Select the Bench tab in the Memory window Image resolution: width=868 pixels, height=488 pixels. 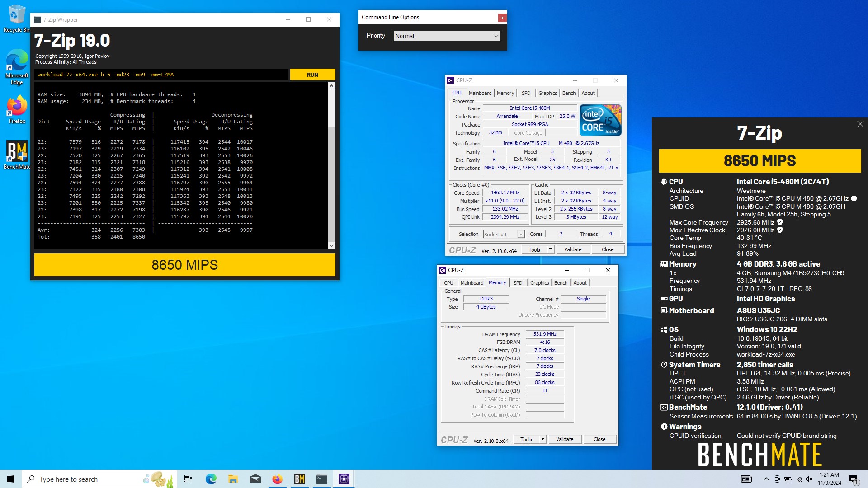click(561, 283)
